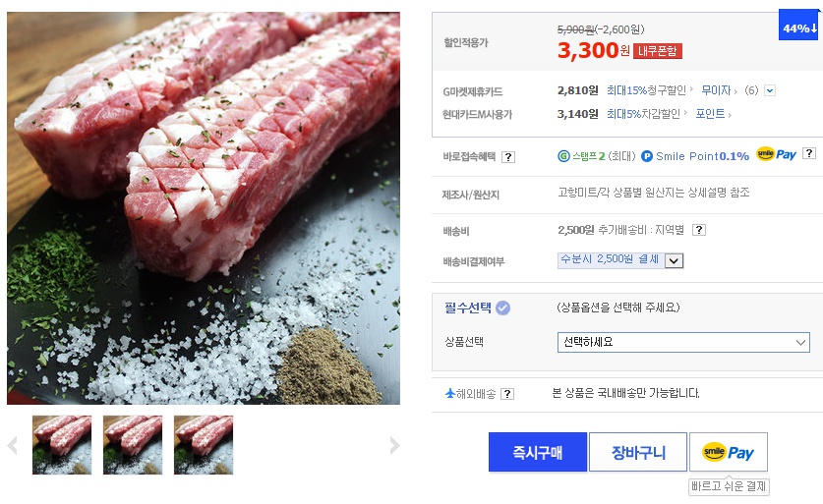Open the shipping fee help icon
The height and width of the screenshot is (504, 823).
point(698,230)
